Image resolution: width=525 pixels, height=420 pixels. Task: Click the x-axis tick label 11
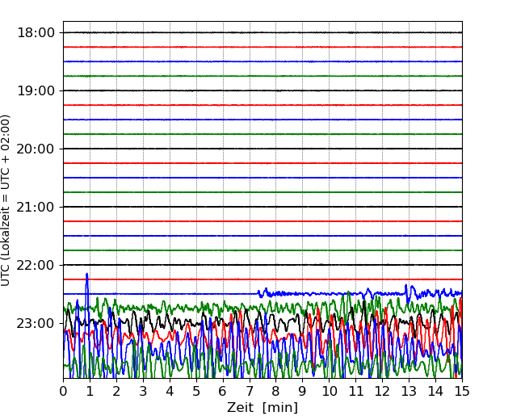tap(356, 391)
